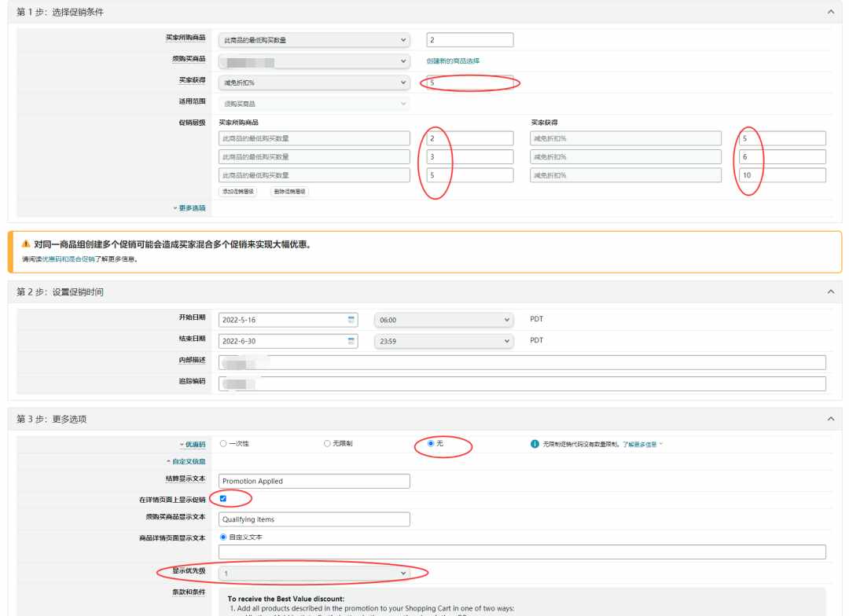Click the 了解更多信息 link
Viewport: 849px width, 616px height.
click(639, 445)
